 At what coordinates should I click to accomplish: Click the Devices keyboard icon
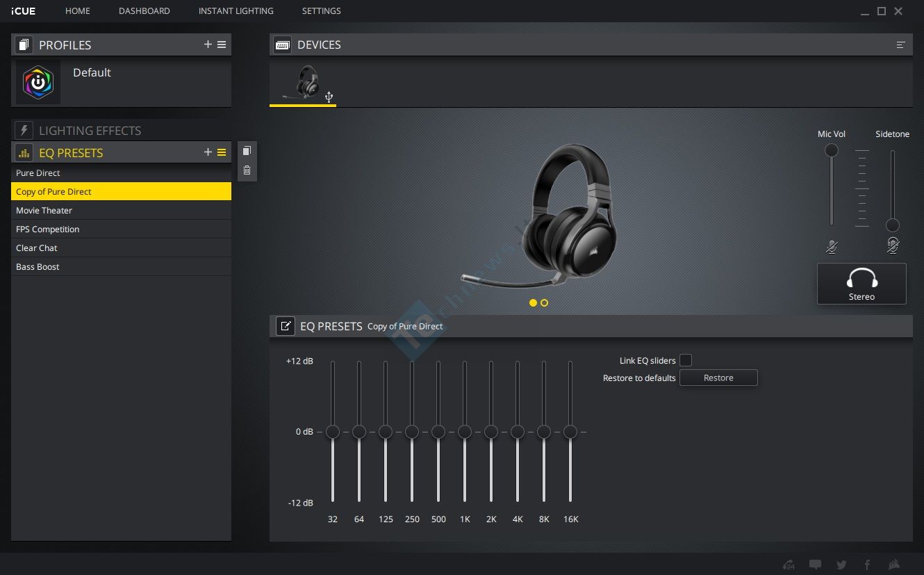tap(283, 45)
